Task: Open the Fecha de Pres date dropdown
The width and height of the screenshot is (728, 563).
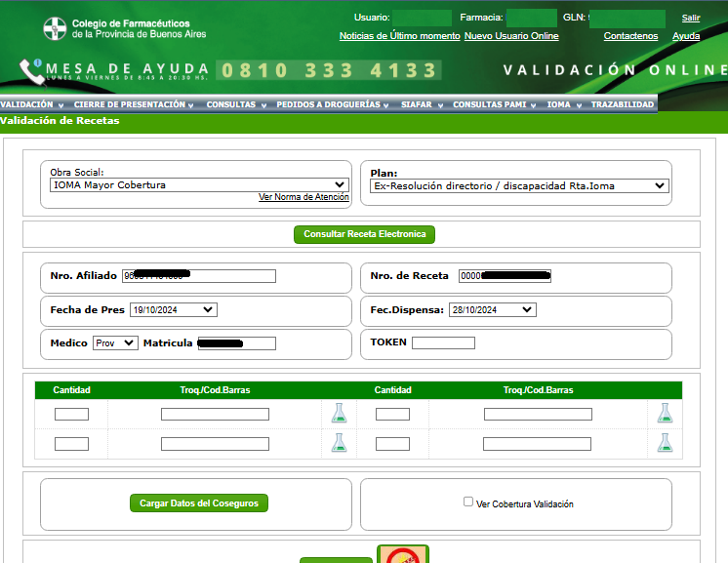Action: (x=174, y=310)
